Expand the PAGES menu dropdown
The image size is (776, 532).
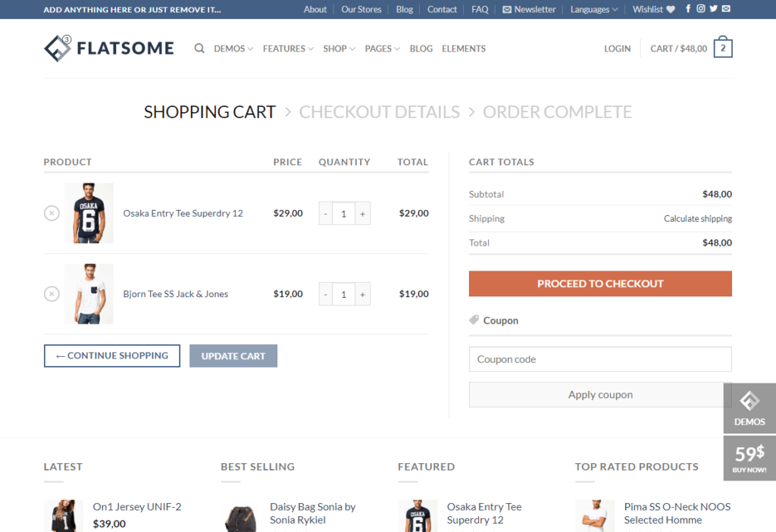pos(383,49)
